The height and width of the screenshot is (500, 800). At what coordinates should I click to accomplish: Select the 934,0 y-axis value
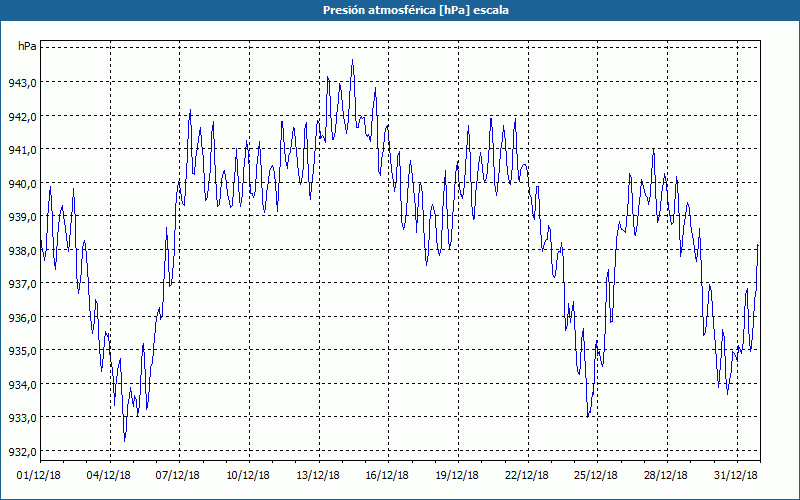click(22, 385)
